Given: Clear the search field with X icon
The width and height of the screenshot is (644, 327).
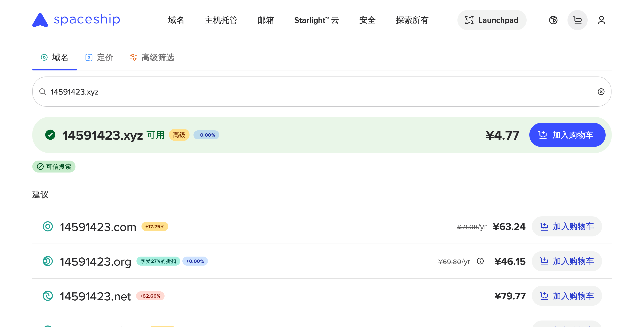Looking at the screenshot, I should 601,92.
